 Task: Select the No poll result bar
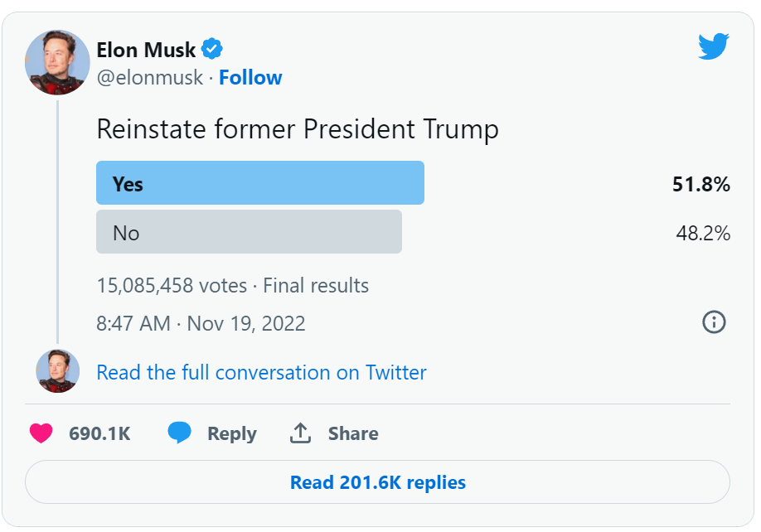[249, 232]
